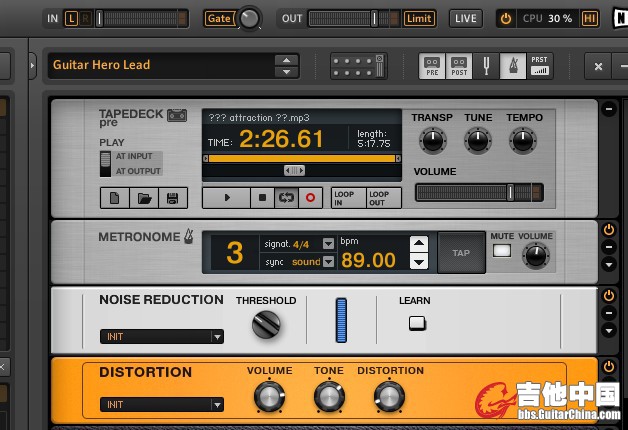Image resolution: width=628 pixels, height=430 pixels.
Task: Toggle the PRE tapedeck icon
Action: click(x=432, y=66)
